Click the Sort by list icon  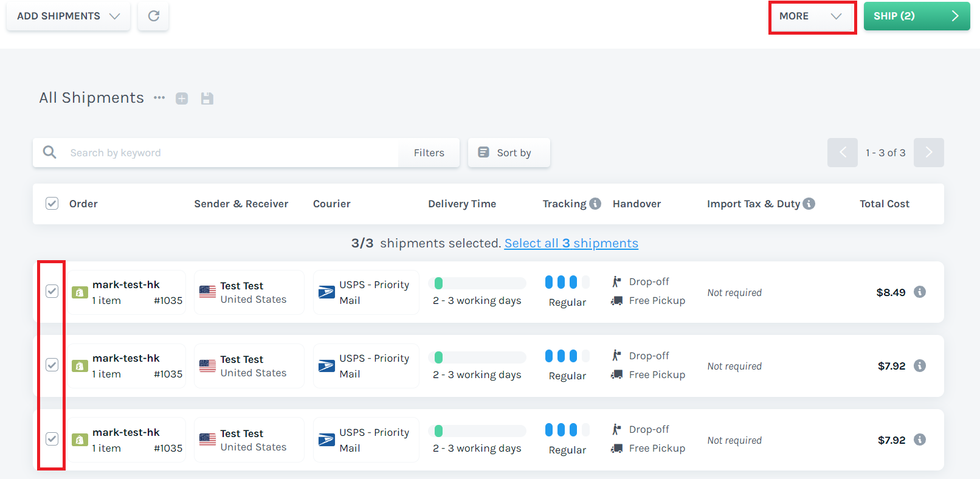pos(483,152)
